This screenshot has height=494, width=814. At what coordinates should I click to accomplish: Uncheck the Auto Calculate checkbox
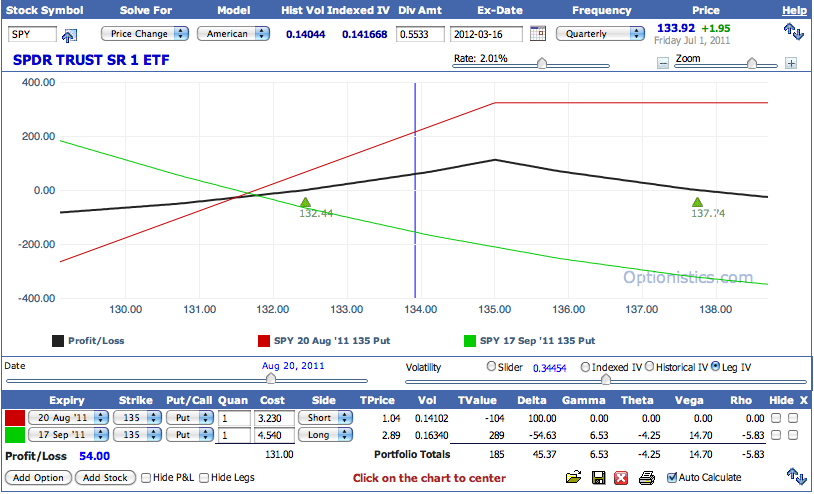coord(672,477)
